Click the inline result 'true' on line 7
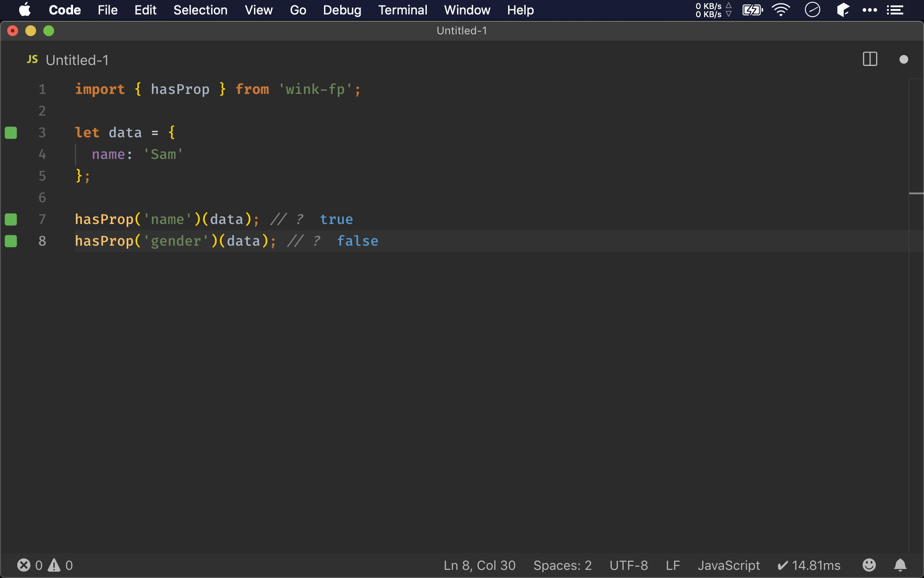This screenshot has width=924, height=578. pyautogui.click(x=337, y=219)
